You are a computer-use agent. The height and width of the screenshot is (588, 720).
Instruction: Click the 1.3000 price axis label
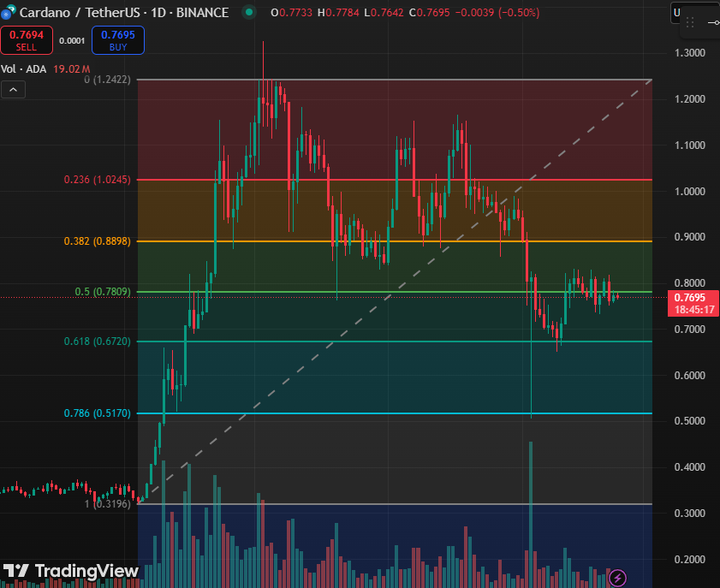[x=689, y=53]
